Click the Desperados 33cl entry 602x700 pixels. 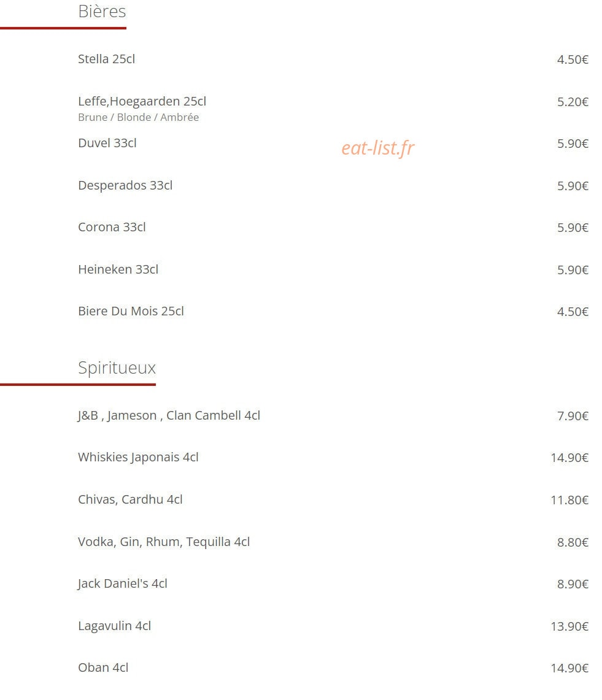click(x=125, y=185)
